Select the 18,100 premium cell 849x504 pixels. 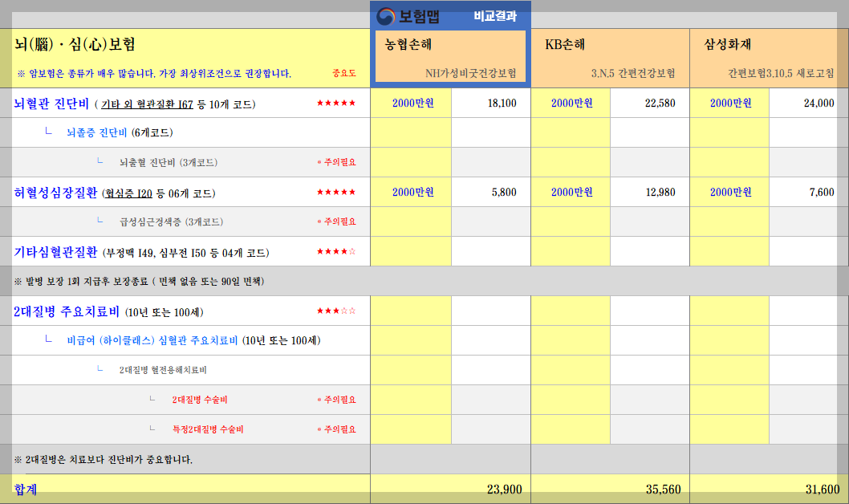tap(491, 103)
